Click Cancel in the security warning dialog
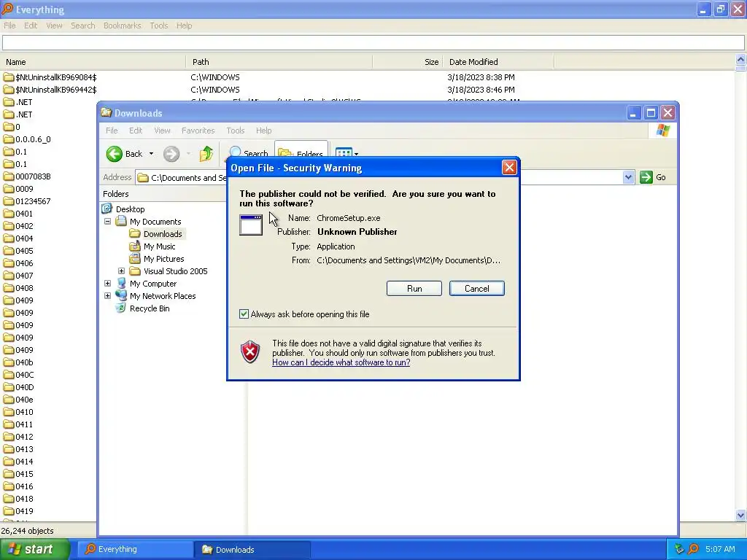The height and width of the screenshot is (560, 747). pos(476,289)
